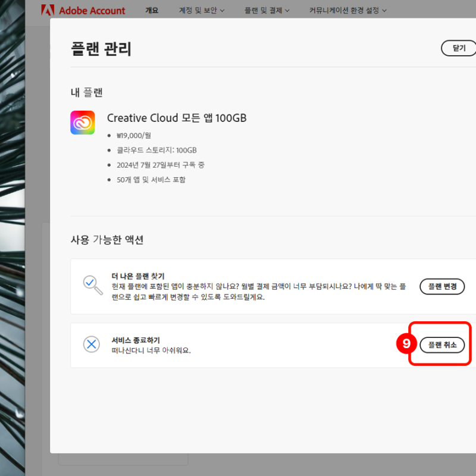Screen dimensions: 476x476
Task: Click the 사용 가능한 액션 section header
Action: point(107,240)
